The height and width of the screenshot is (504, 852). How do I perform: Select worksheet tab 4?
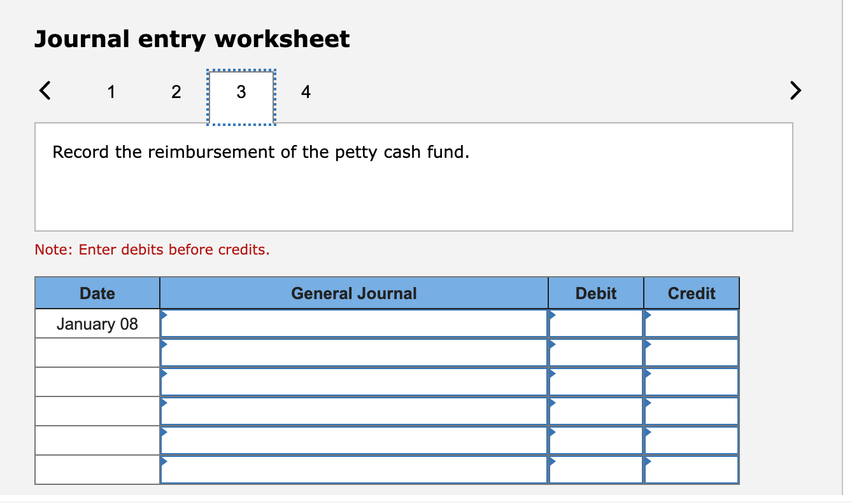pyautogui.click(x=306, y=92)
